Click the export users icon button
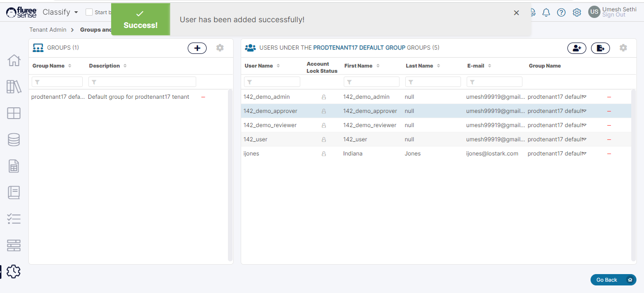 (600, 48)
